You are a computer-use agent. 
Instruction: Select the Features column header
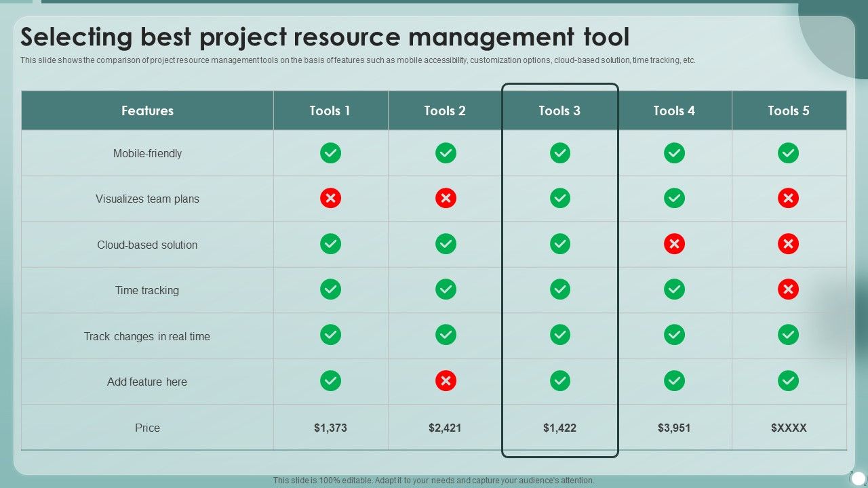pyautogui.click(x=147, y=110)
